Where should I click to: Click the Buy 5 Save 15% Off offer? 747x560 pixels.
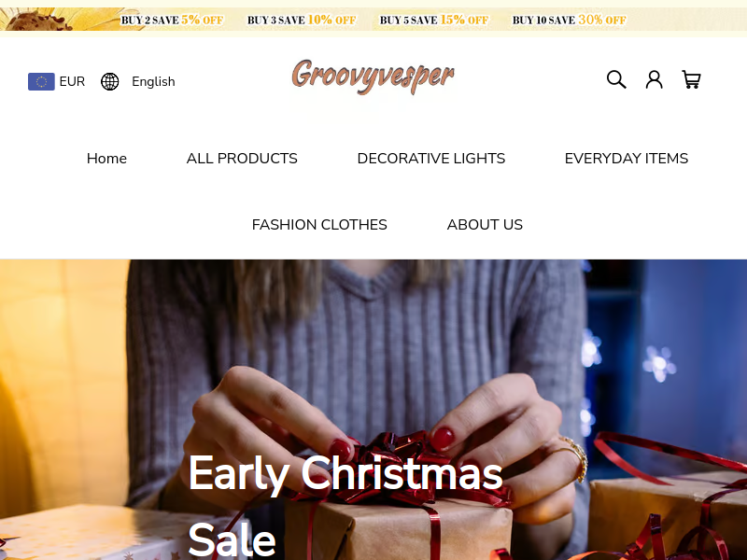click(x=434, y=20)
